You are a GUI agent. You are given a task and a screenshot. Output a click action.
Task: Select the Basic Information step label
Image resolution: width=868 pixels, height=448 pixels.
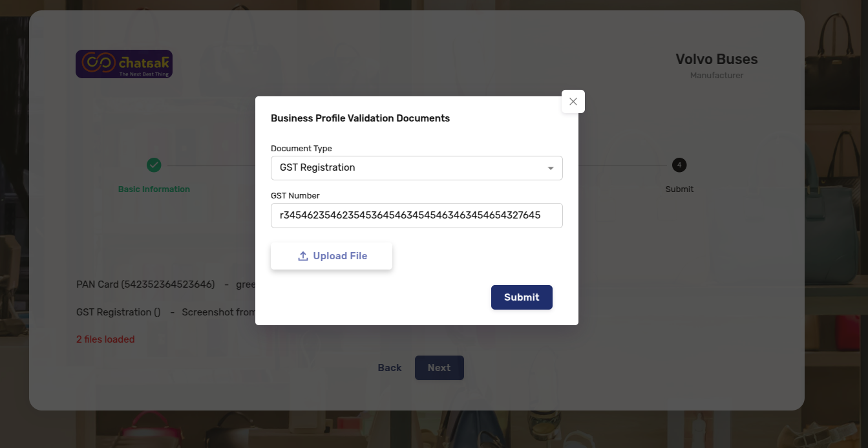tap(154, 189)
